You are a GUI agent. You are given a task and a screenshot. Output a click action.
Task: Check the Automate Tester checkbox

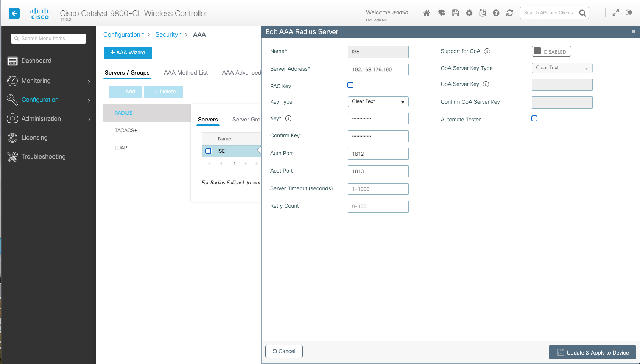[534, 119]
